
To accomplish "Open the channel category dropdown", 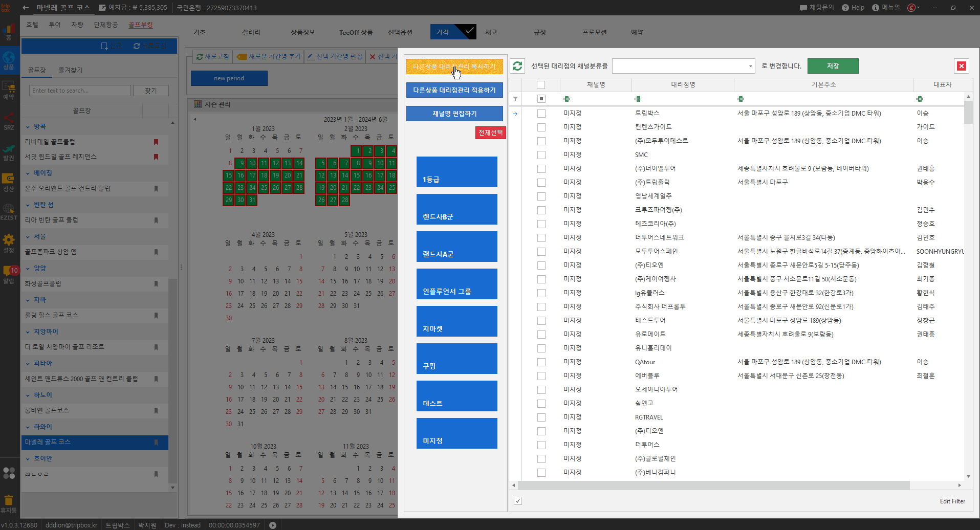I will pos(751,66).
